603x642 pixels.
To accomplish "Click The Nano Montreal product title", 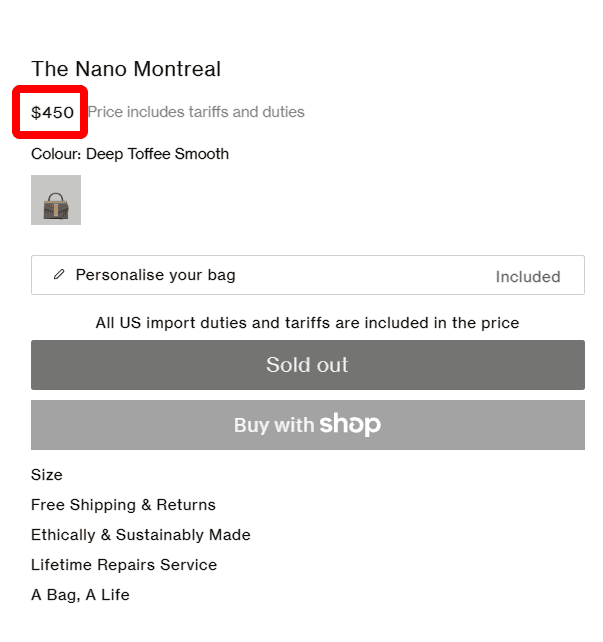I will tap(126, 69).
